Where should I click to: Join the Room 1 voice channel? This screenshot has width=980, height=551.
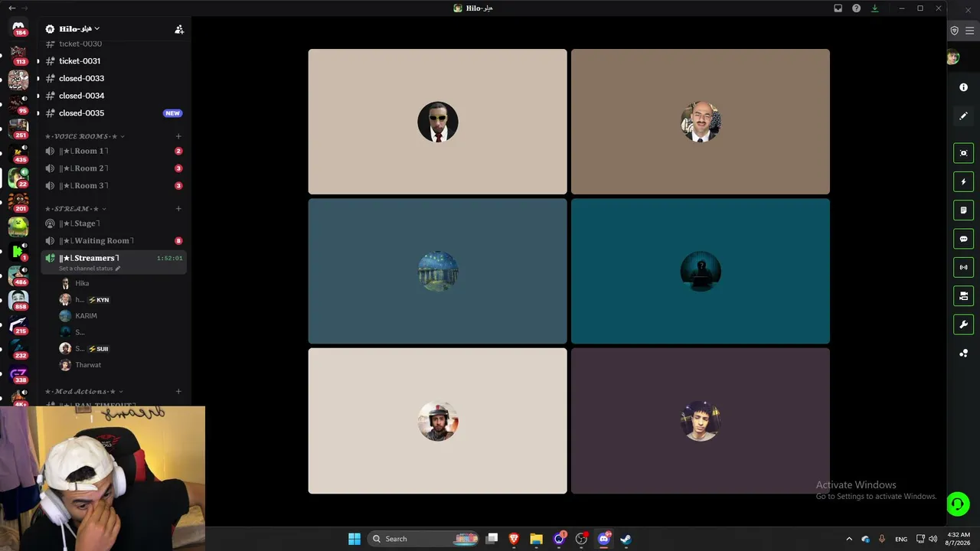113,151
